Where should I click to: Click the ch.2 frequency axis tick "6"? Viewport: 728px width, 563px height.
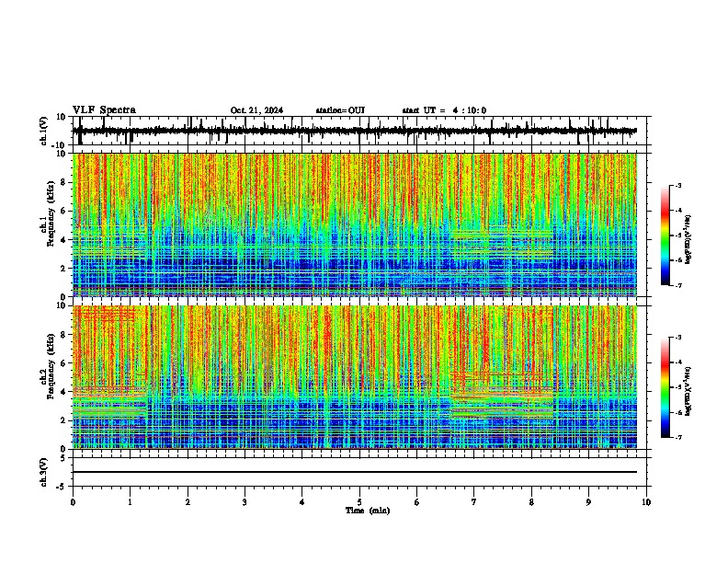tap(63, 363)
